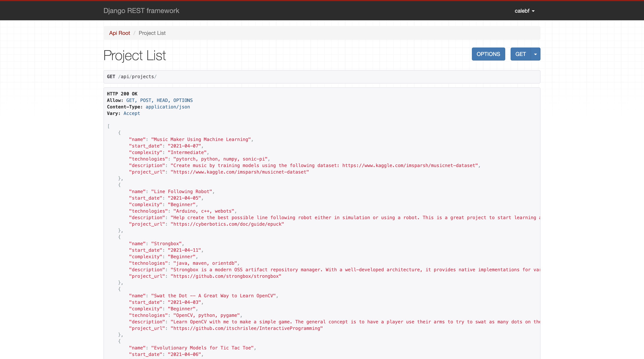Click the "Line Following Robot" name value
Screen dimensions: 644x359
pos(182,192)
